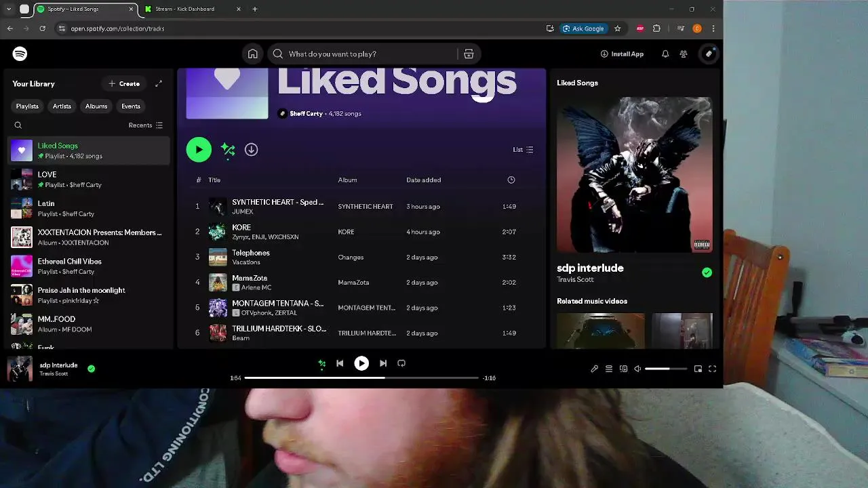Click the MamaZota track title
868x488 pixels.
tap(250, 279)
